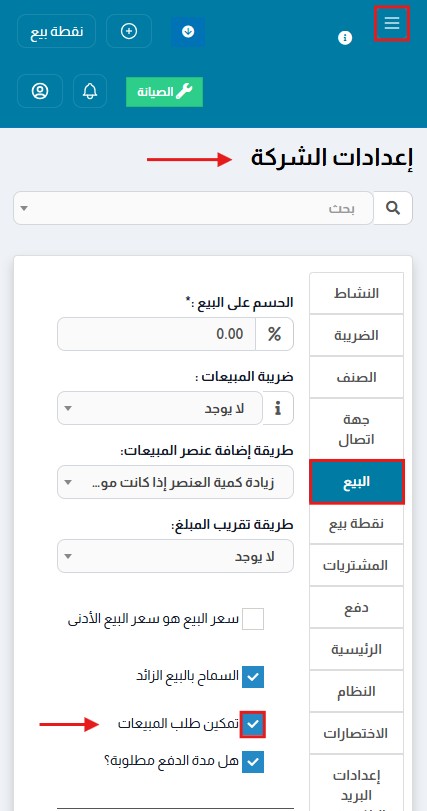Image resolution: width=427 pixels, height=811 pixels.
Task: Click the sales tax info icon
Action: (x=278, y=408)
